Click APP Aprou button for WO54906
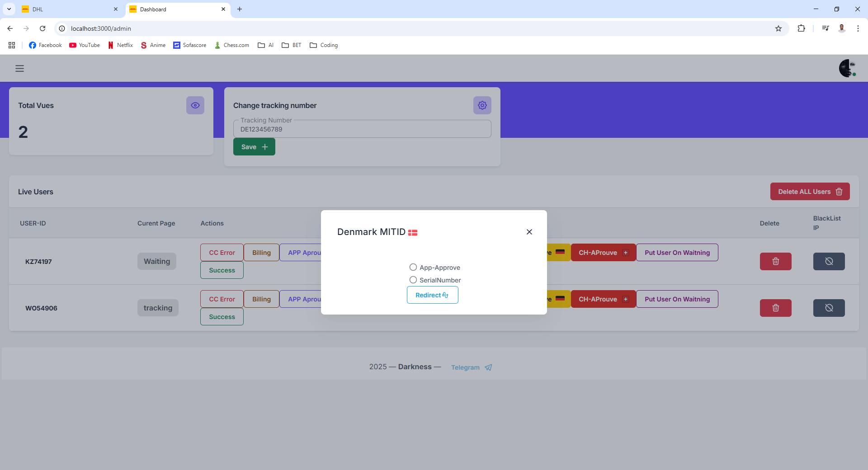The height and width of the screenshot is (470, 868). click(x=301, y=299)
